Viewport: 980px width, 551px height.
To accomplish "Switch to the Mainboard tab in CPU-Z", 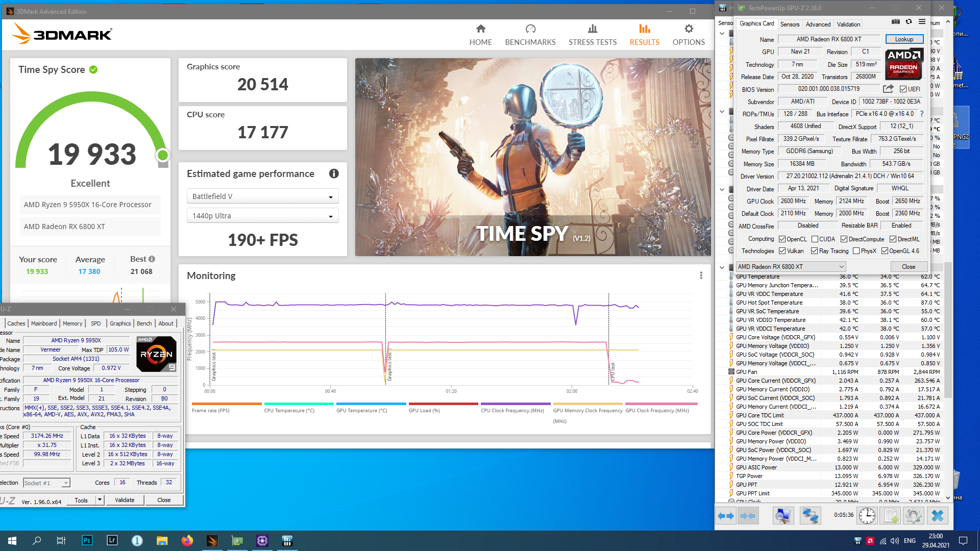I will pyautogui.click(x=44, y=323).
